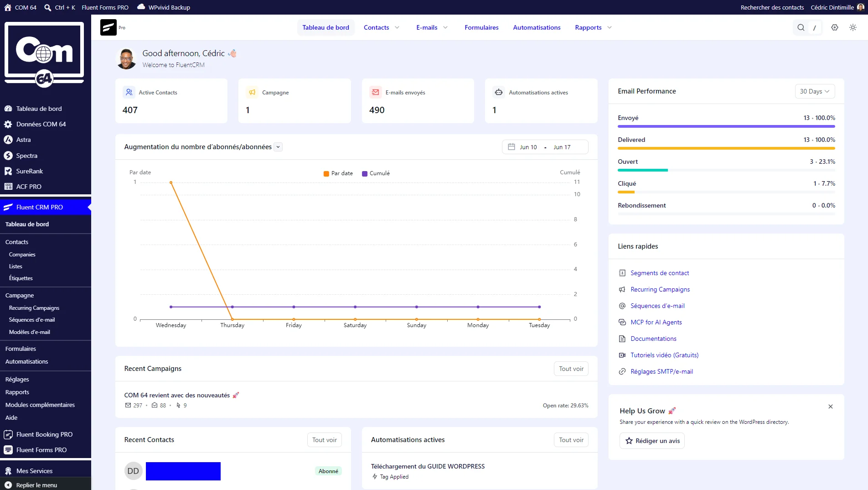Toggle the light/dark theme sun icon
The height and width of the screenshot is (490, 868).
853,27
